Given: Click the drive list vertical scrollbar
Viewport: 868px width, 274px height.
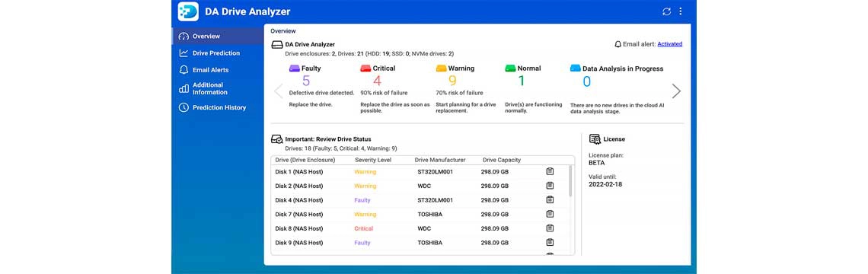Looking at the screenshot, I should click(x=570, y=182).
